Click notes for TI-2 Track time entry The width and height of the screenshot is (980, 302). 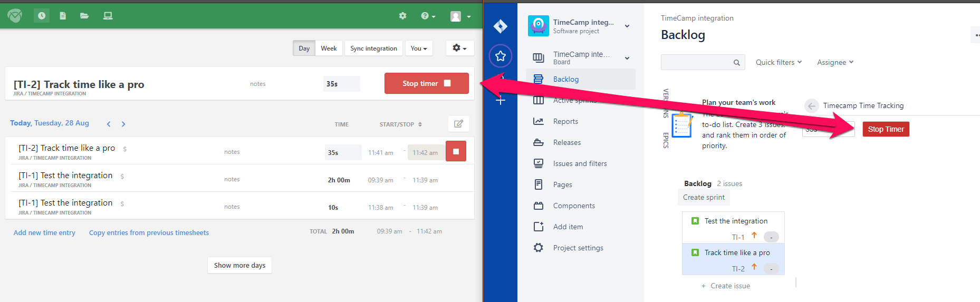(232, 152)
